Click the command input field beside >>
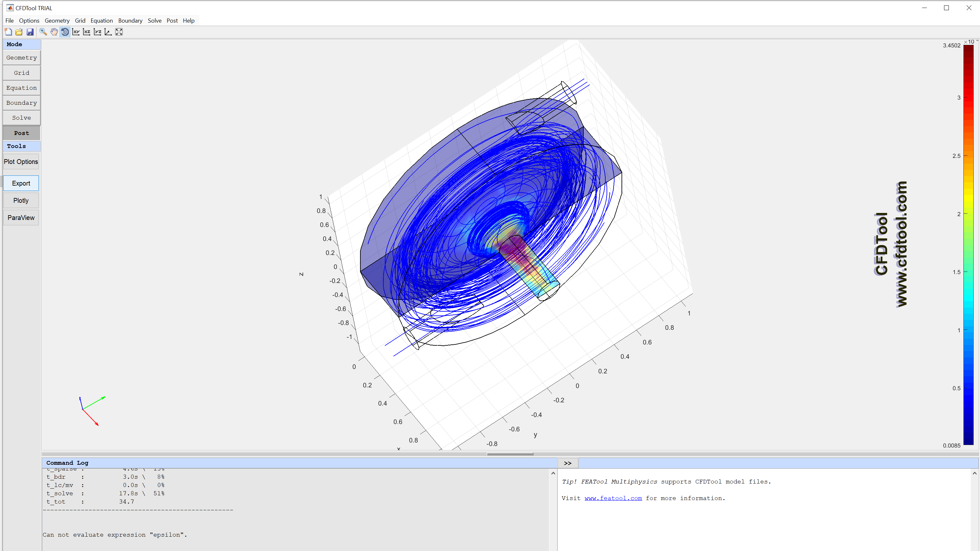This screenshot has height=551, width=980. [x=778, y=463]
